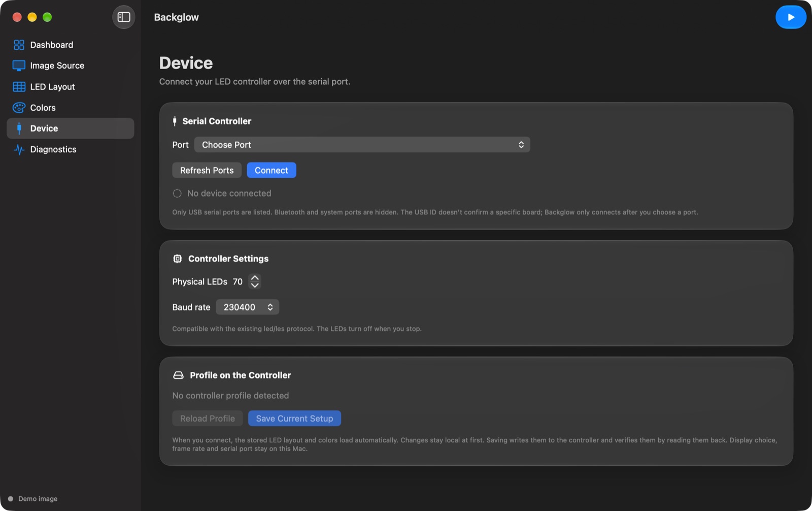The image size is (812, 511).
Task: Click the Demo image label
Action: (38, 499)
